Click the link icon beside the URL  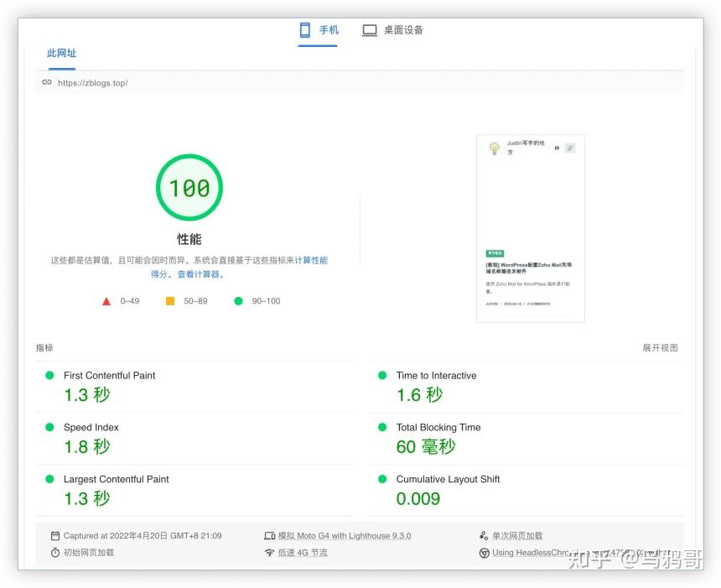click(x=47, y=82)
